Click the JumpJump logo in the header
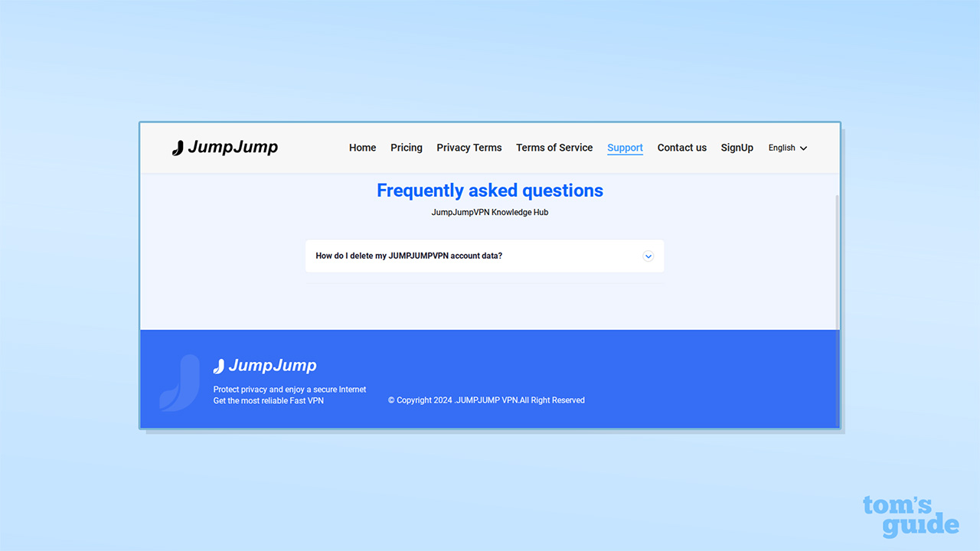The image size is (980, 551). tap(224, 147)
